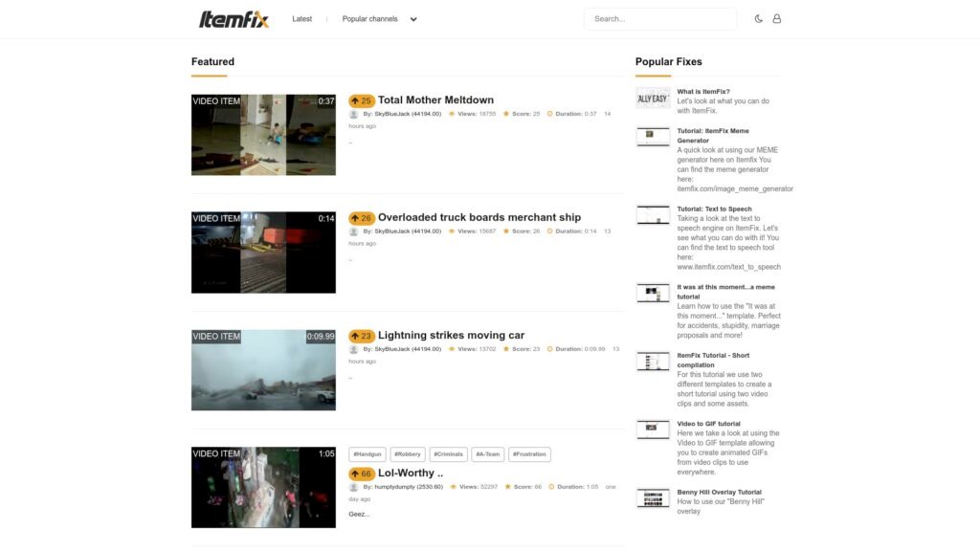
Task: Open Benny Hill Overlay Tutorial link
Action: [719, 492]
